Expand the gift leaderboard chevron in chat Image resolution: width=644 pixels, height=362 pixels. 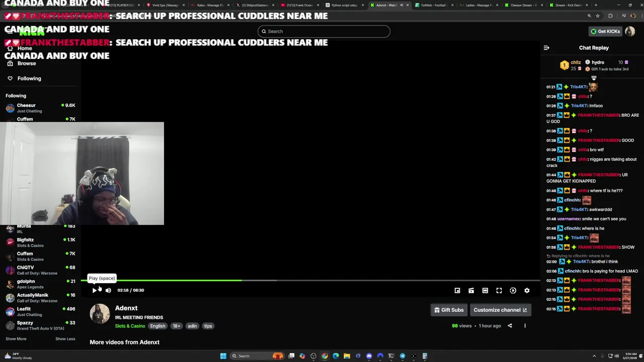coord(594,78)
